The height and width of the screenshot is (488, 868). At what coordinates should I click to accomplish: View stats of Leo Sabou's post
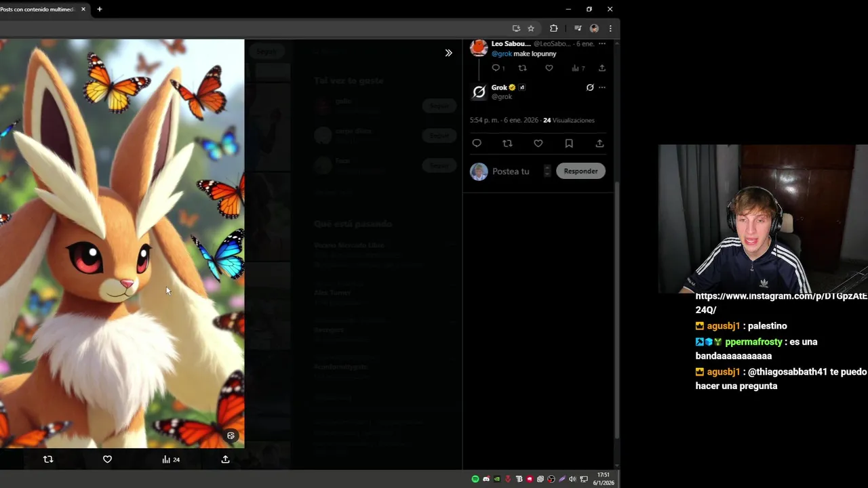(578, 68)
